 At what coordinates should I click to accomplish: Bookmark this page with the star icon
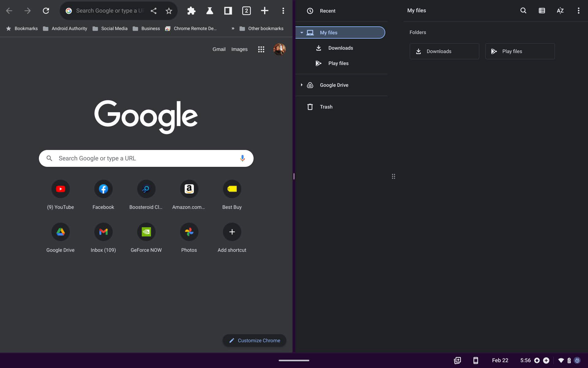click(x=169, y=11)
